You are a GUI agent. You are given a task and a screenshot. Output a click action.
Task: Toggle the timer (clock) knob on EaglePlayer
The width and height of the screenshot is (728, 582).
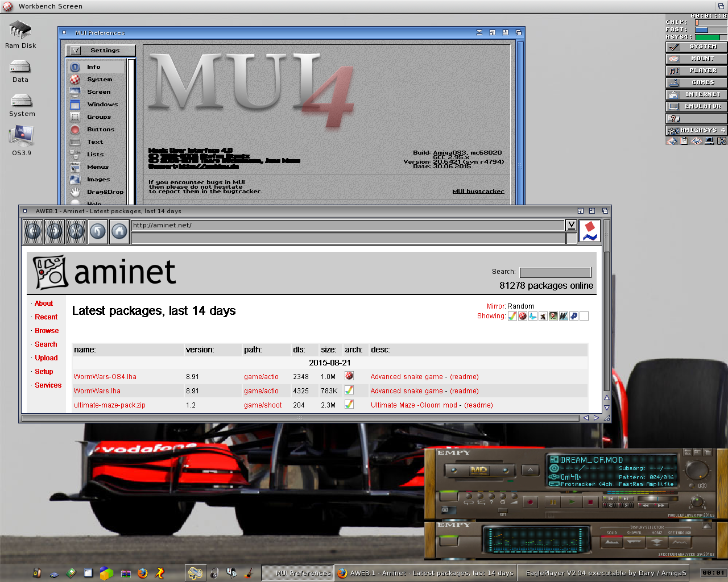pyautogui.click(x=503, y=496)
